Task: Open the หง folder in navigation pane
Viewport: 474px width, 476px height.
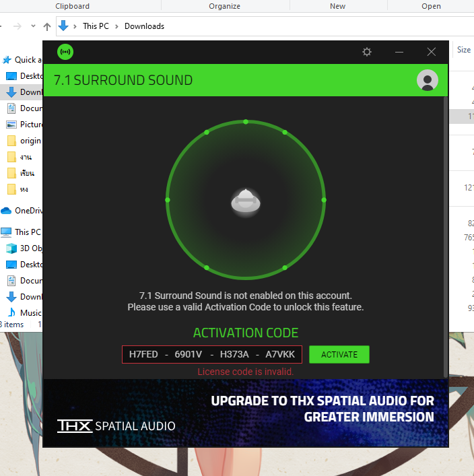Action: [x=18, y=189]
